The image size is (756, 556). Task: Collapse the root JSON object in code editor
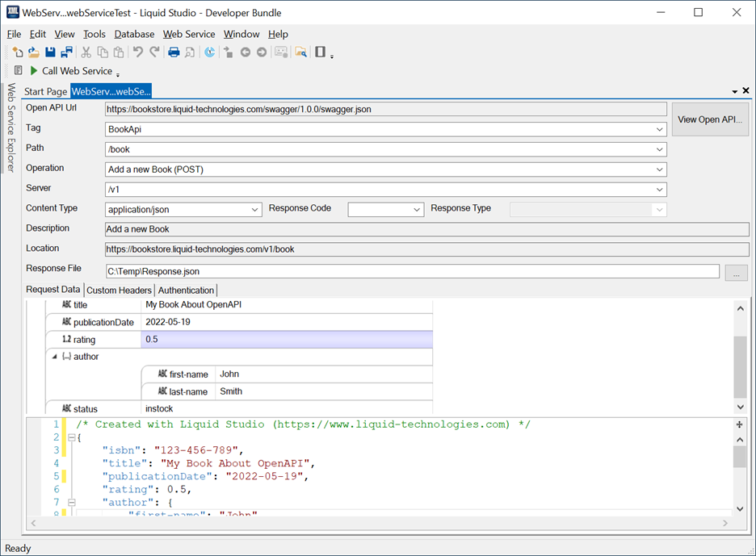pos(70,437)
